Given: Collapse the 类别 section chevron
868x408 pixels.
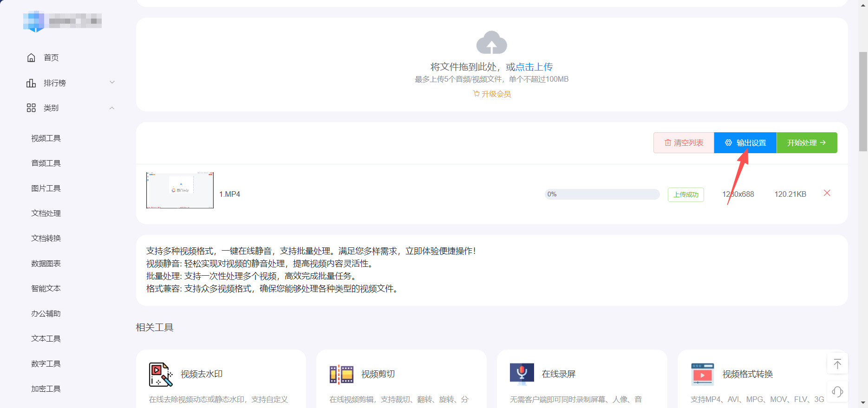Looking at the screenshot, I should tap(112, 108).
